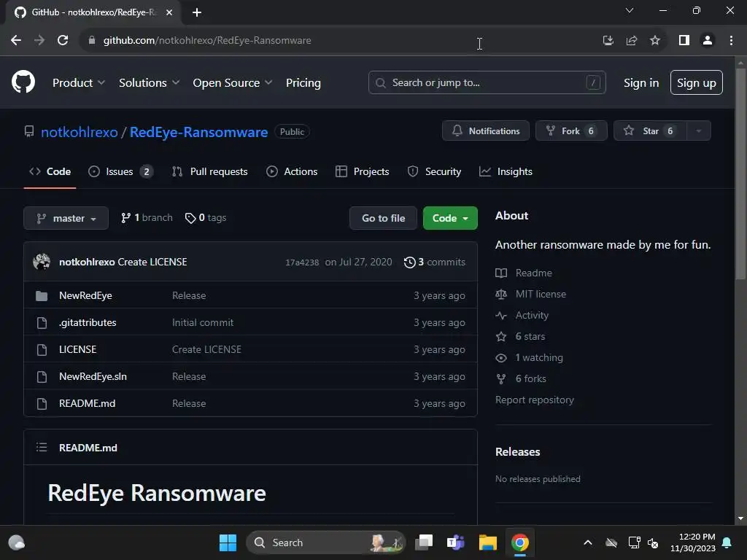The image size is (747, 560).
Task: Open the notkohlrexo owner link
Action: coord(79,132)
